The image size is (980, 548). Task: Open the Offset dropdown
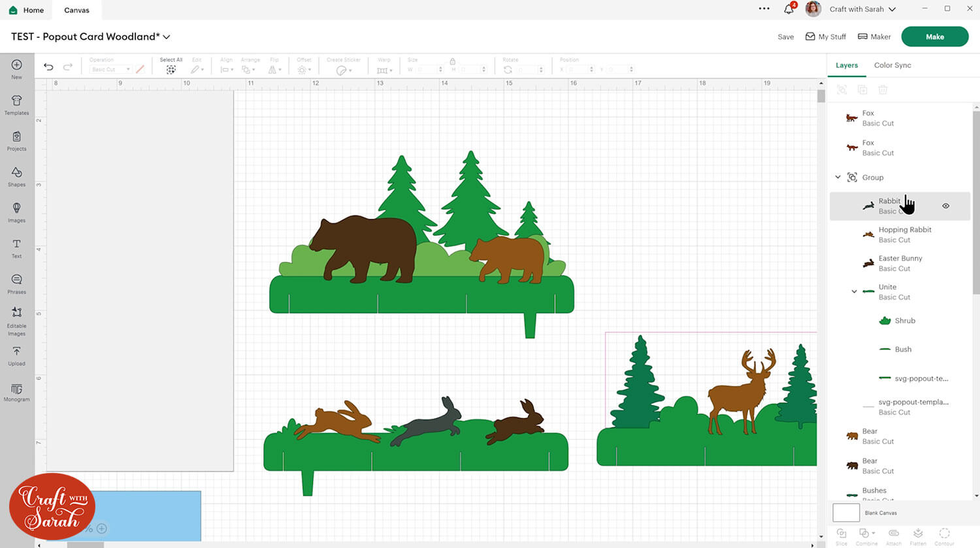click(x=303, y=69)
